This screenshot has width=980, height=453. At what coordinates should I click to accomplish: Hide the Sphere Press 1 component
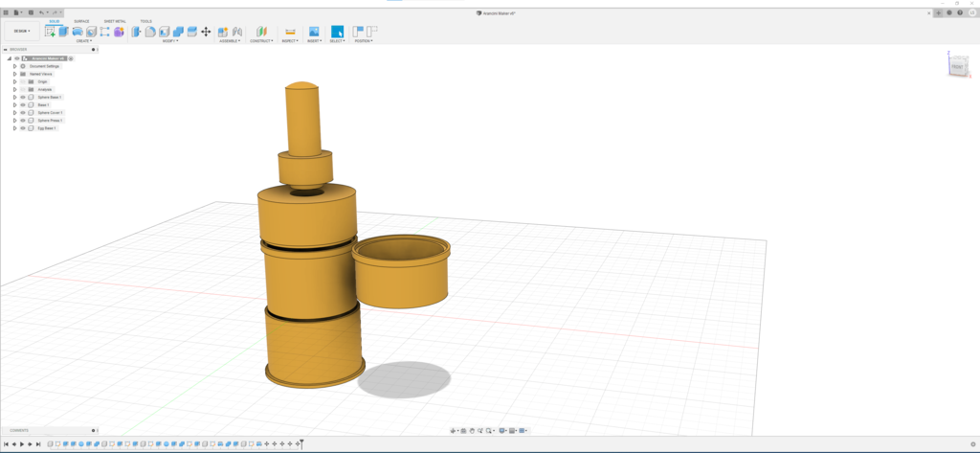click(23, 120)
